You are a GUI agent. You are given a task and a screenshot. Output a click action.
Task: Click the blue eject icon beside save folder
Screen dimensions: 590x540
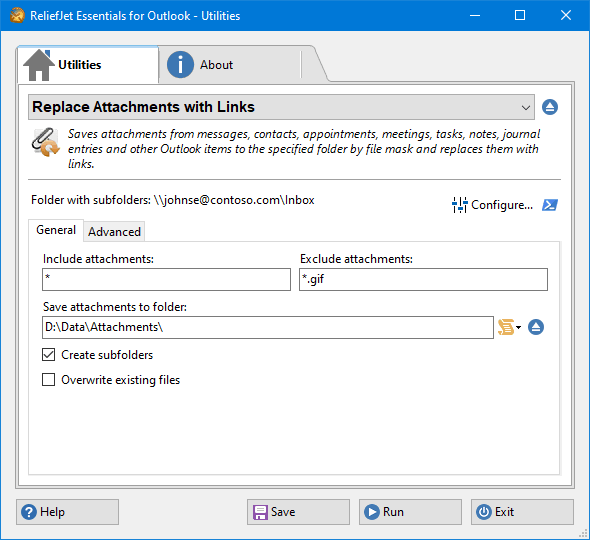click(536, 327)
